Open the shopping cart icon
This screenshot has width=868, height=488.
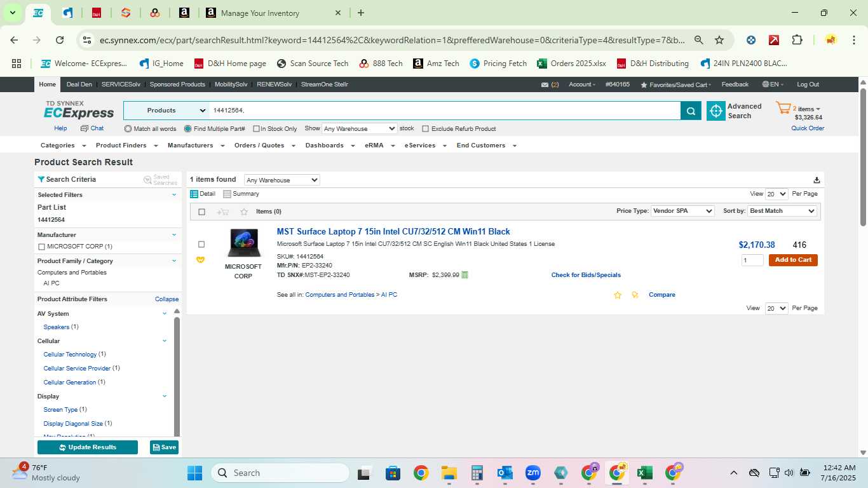click(783, 108)
